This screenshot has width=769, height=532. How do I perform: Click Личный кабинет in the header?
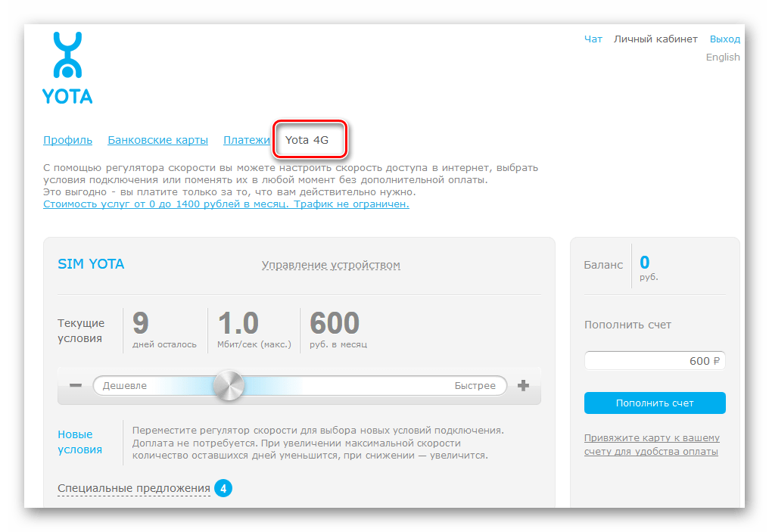tap(655, 39)
